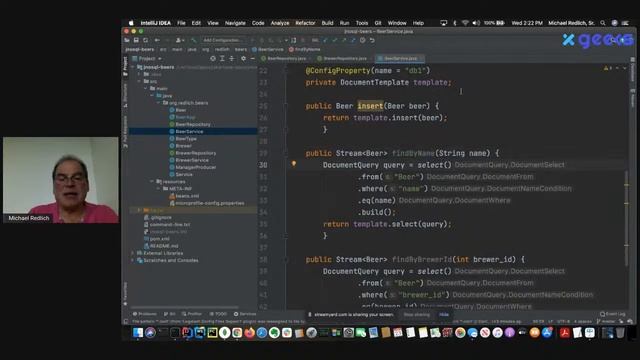Screen dimensions: 640x360
Task: Open the Analyze menu
Action: tap(280, 23)
